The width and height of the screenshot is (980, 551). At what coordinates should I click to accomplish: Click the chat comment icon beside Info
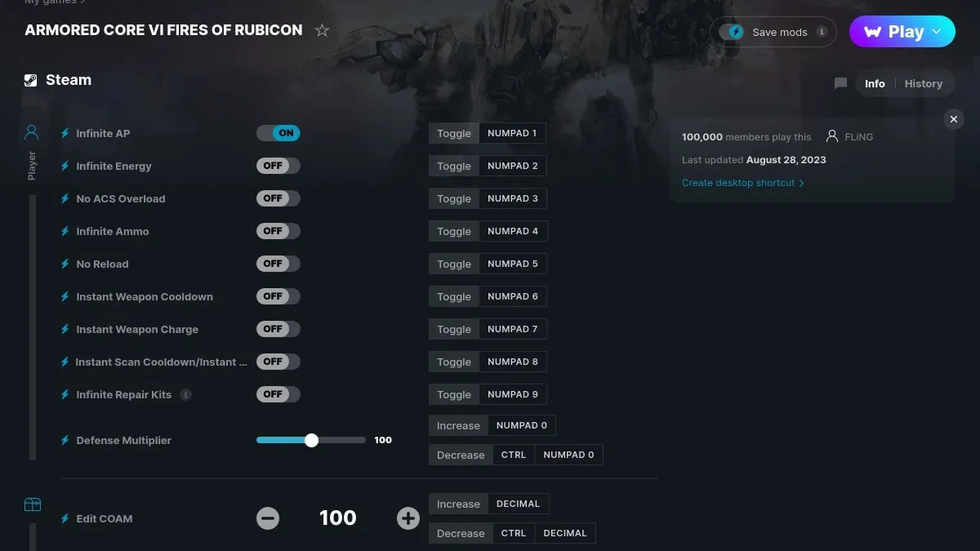coord(840,83)
